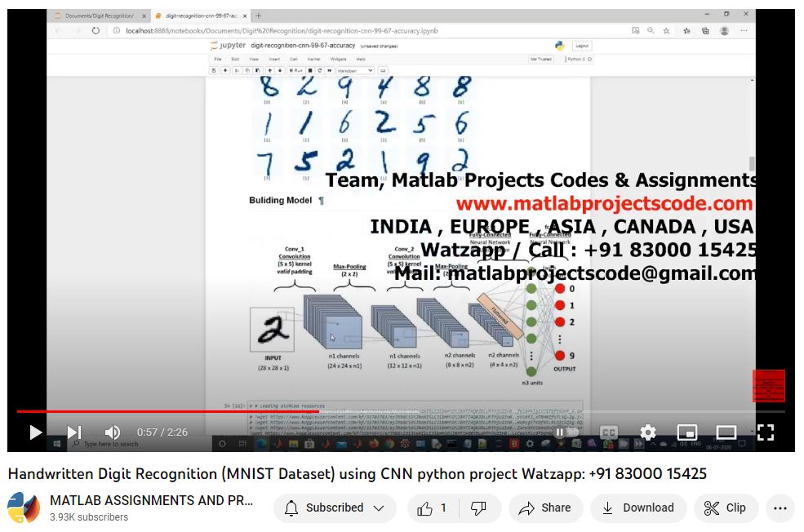Dislike this video
Viewport: 804px width, 532px height.
pos(479,508)
